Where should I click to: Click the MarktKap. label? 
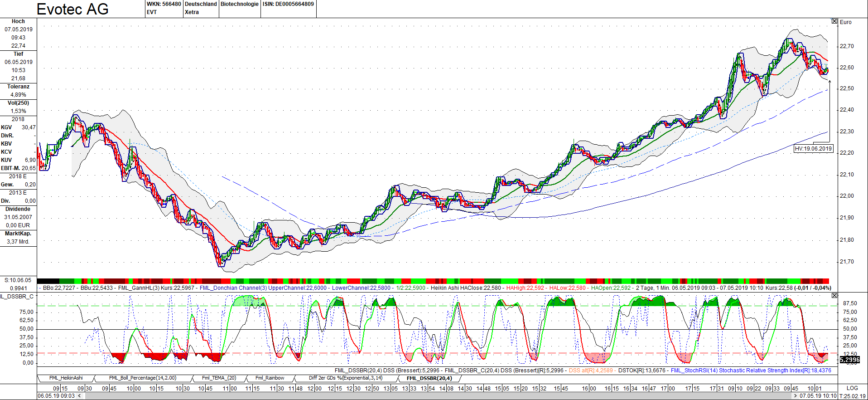(x=18, y=234)
